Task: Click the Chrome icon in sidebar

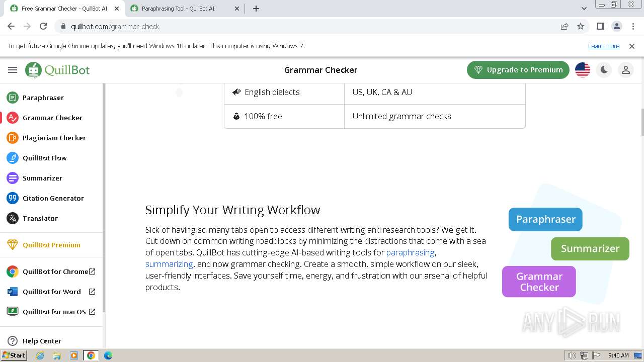Action: pyautogui.click(x=13, y=271)
